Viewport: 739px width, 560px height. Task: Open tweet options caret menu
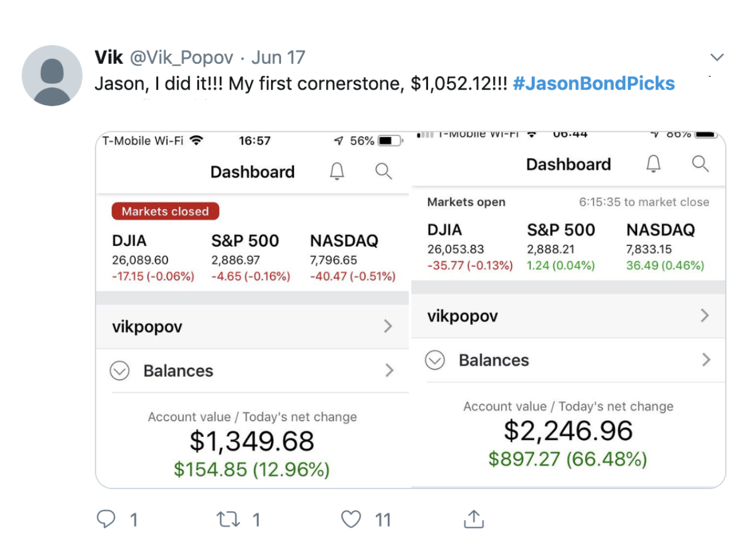tap(717, 57)
